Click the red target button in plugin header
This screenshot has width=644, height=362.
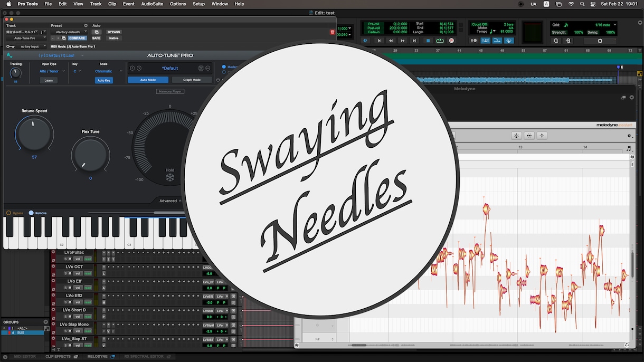[x=333, y=32]
